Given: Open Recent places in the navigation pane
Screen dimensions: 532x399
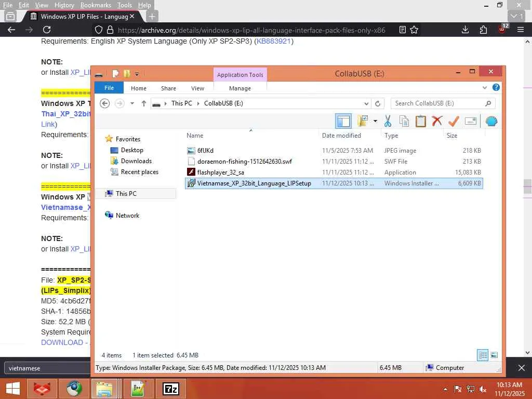Looking at the screenshot, I should click(x=139, y=171).
